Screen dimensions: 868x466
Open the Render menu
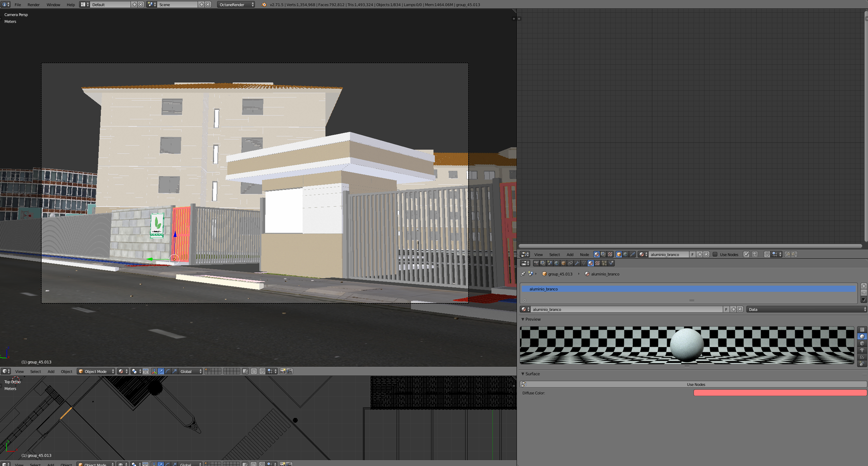[x=33, y=5]
